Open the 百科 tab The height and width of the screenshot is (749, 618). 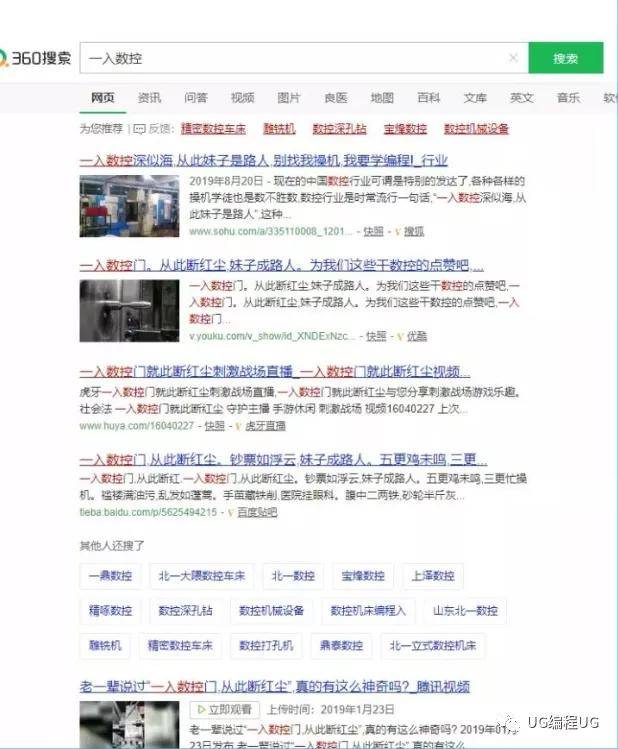tap(428, 98)
